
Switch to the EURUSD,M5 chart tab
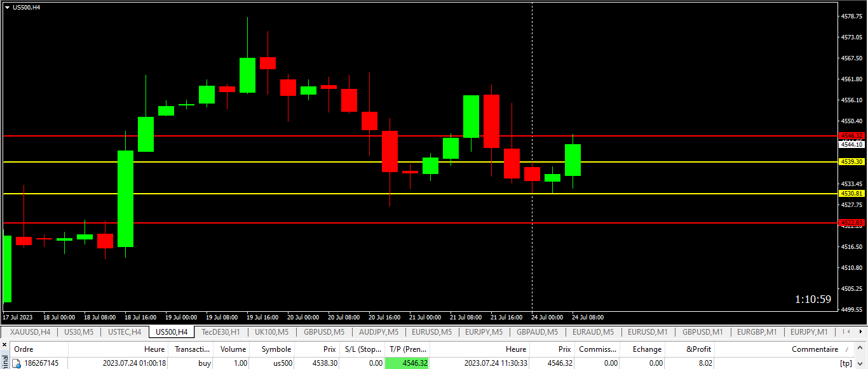tap(431, 332)
